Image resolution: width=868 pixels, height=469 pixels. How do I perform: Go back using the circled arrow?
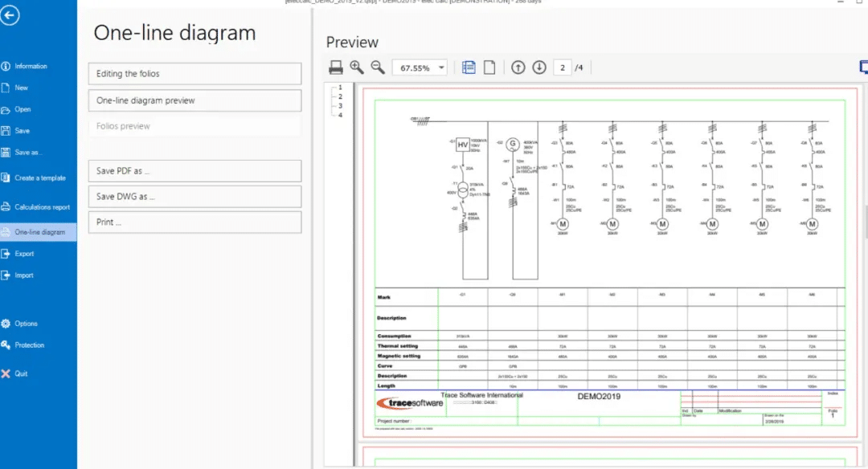(10, 15)
